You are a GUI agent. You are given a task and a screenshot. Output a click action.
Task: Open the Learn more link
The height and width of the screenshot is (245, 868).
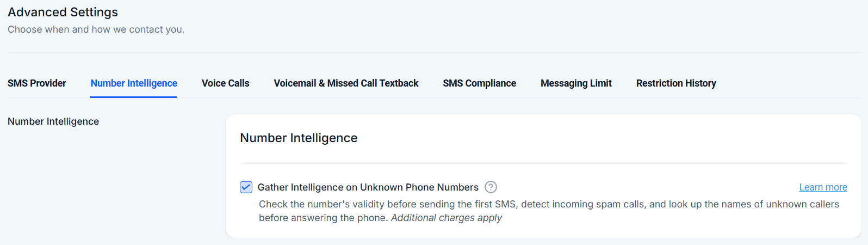[823, 187]
